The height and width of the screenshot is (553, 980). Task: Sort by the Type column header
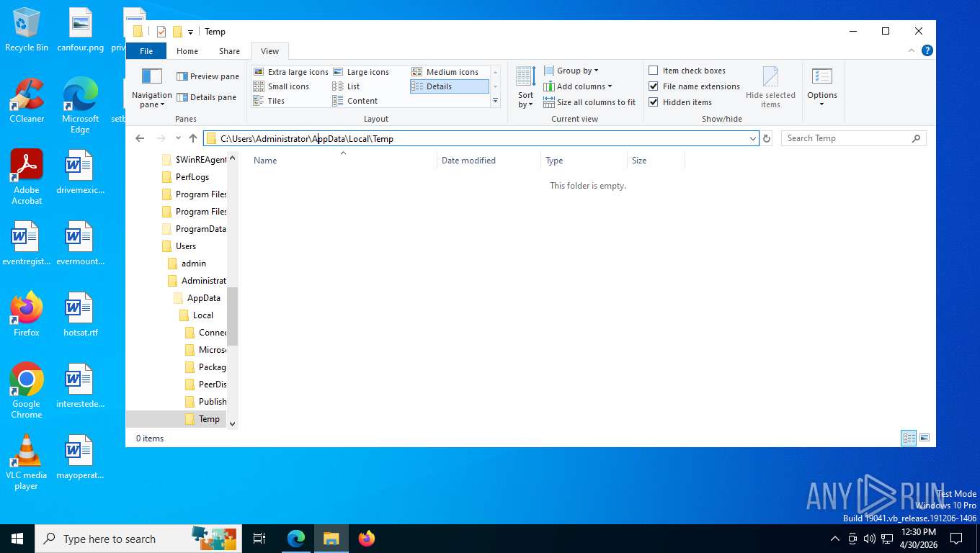click(x=583, y=161)
